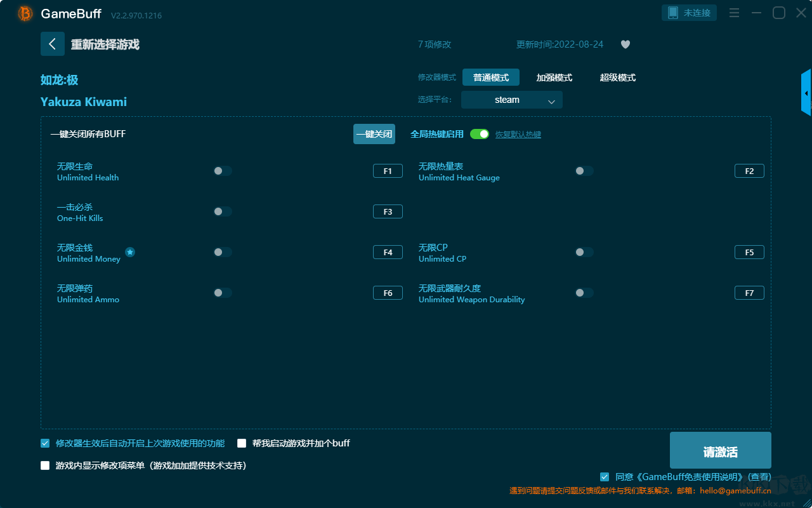812x508 pixels.
Task: Click 重新选择游戏 text
Action: (105, 44)
